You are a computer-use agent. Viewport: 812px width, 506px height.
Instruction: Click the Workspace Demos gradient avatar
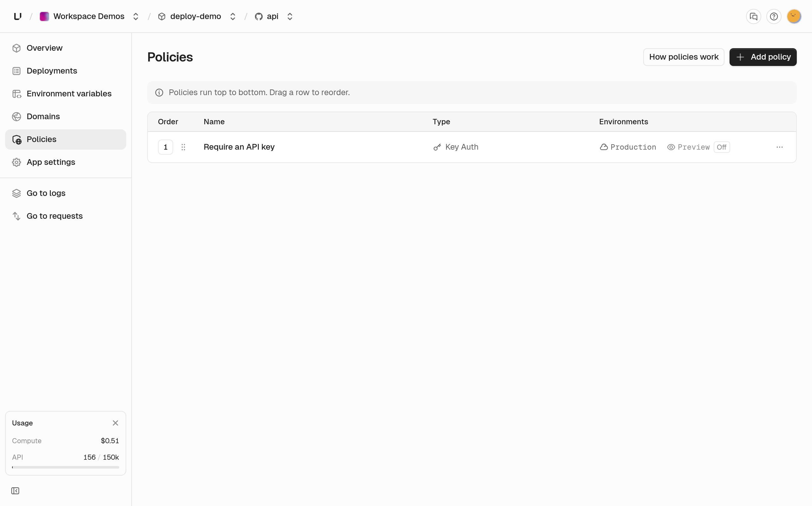[44, 16]
